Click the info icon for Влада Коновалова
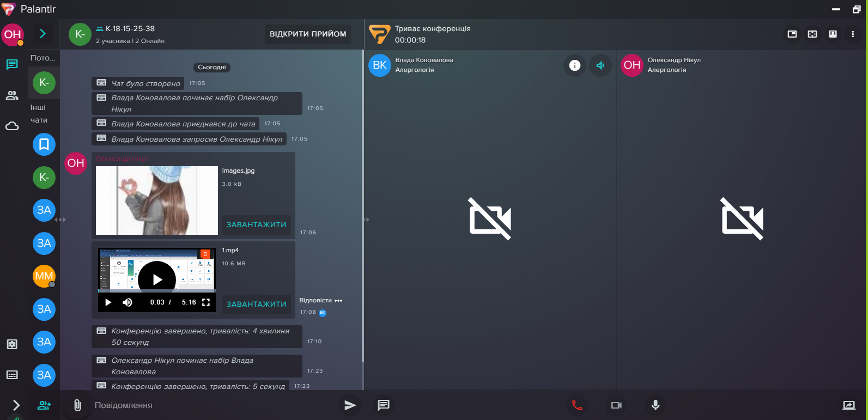Image resolution: width=868 pixels, height=420 pixels. click(x=574, y=65)
